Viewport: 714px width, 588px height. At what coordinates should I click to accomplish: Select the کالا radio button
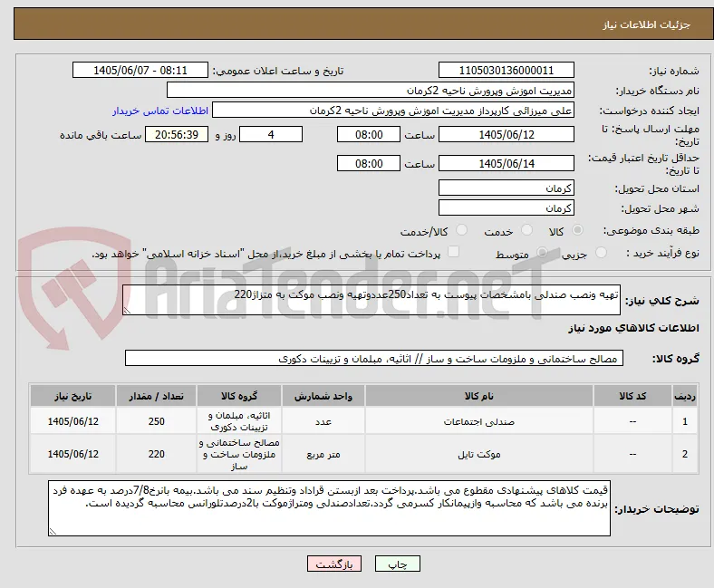(577, 230)
